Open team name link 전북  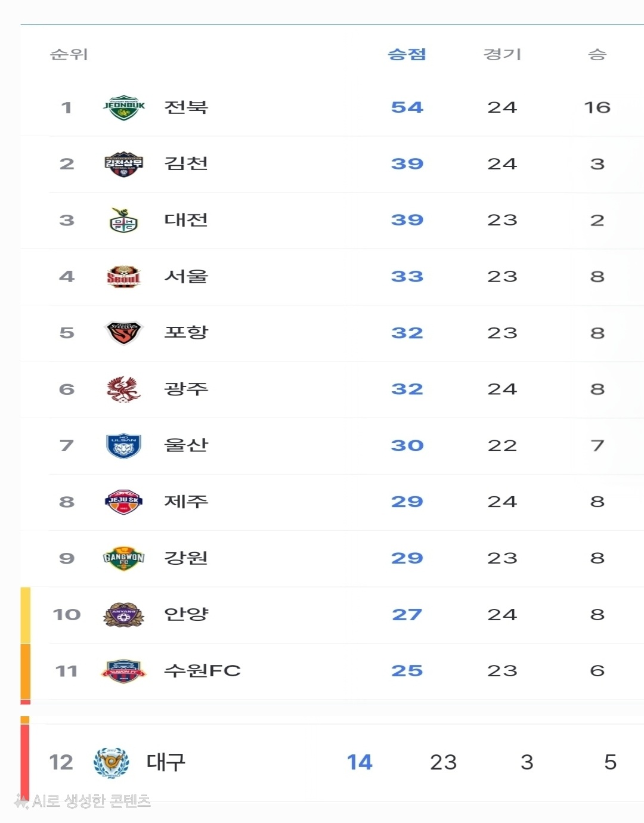186,107
